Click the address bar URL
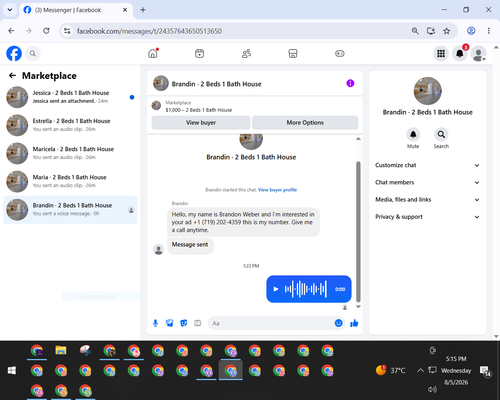 [149, 31]
